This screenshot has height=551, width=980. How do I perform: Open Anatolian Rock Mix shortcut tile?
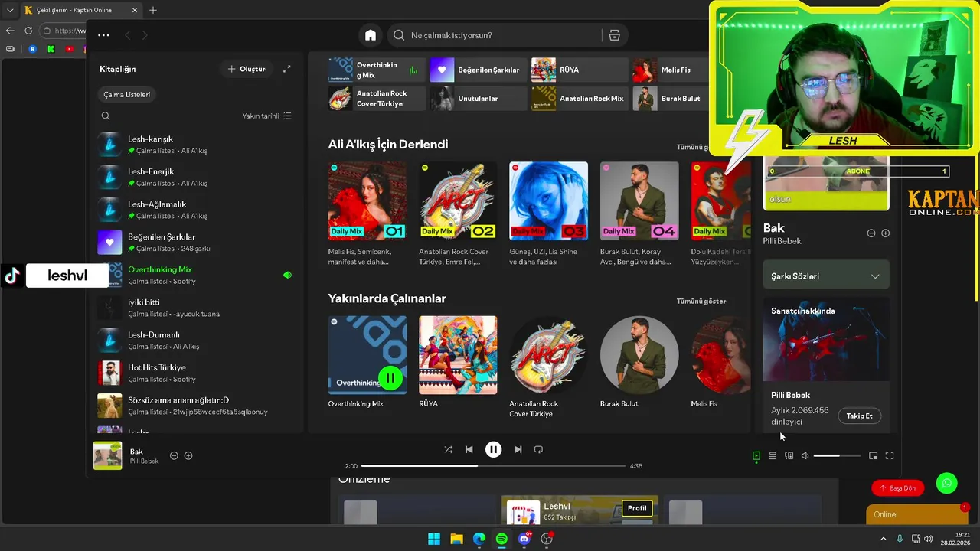click(x=580, y=98)
